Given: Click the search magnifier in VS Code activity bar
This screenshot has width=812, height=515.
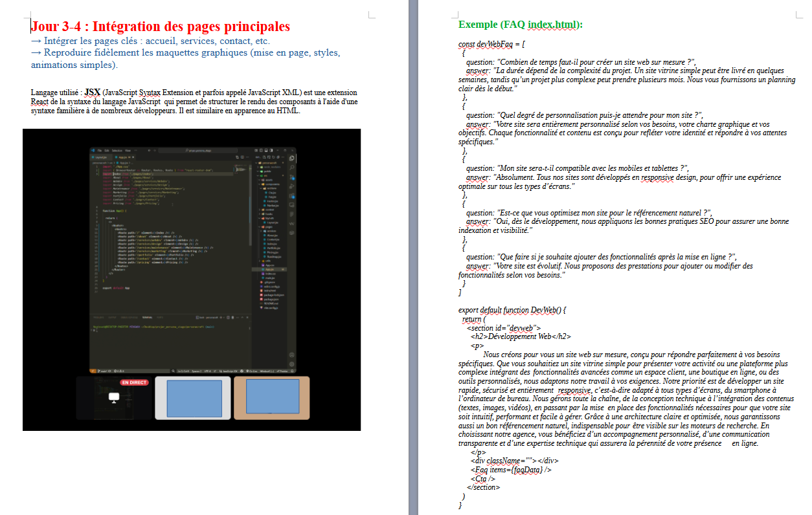Looking at the screenshot, I should pyautogui.click(x=293, y=167).
